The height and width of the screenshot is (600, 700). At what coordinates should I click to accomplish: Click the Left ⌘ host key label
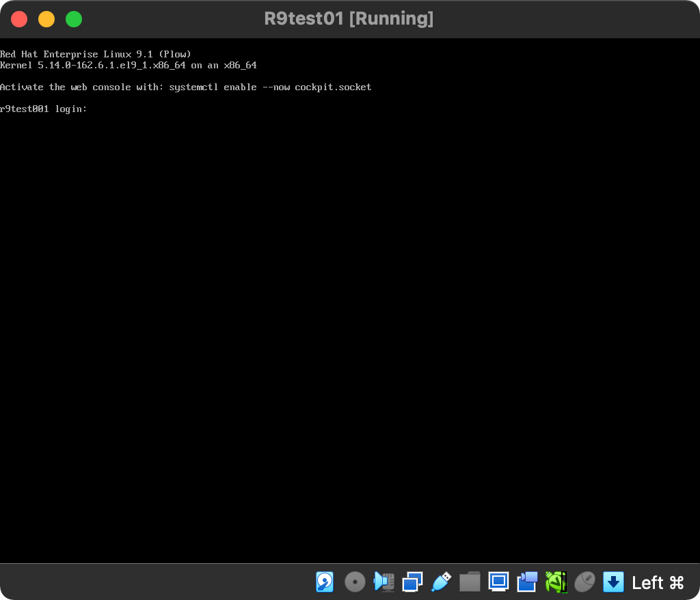(x=658, y=583)
